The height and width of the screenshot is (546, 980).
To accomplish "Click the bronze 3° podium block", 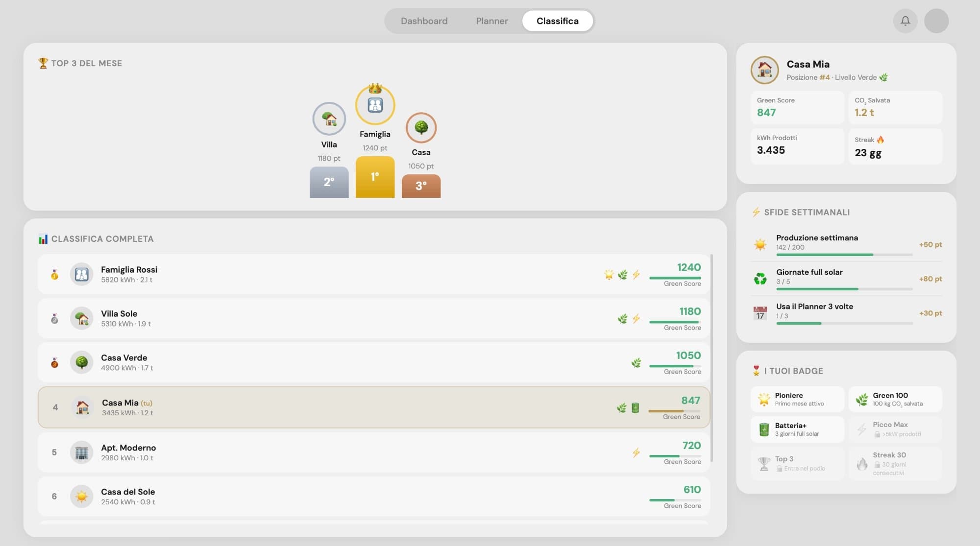I will 421,186.
